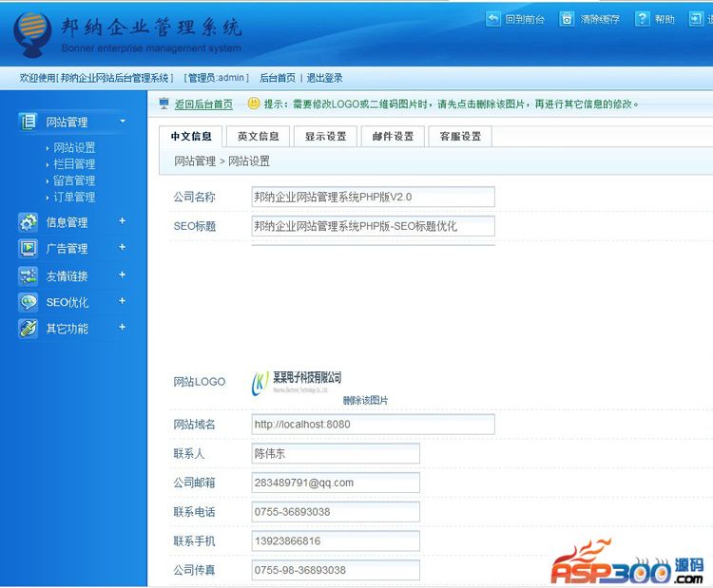Viewport: 713px width, 588px height.
Task: Click the 返回后台首页 link
Action: (x=203, y=104)
